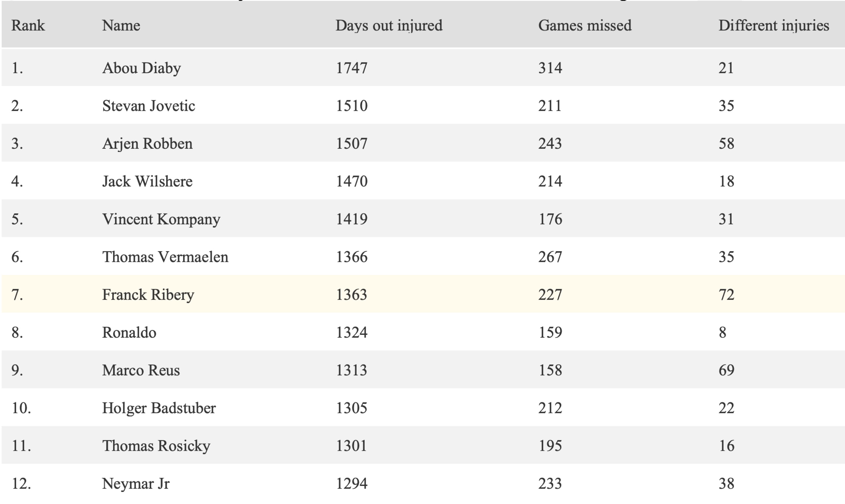
Task: Click the Games missed column header
Action: point(585,26)
